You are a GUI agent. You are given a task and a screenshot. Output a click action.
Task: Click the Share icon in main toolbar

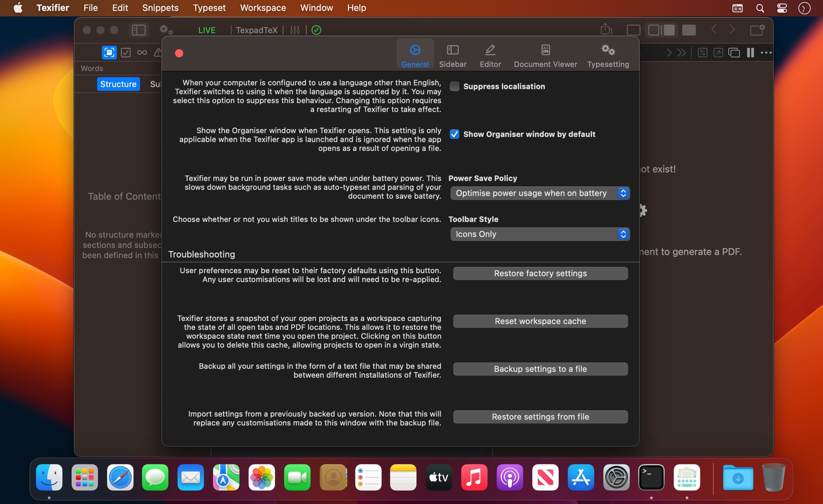tap(606, 29)
